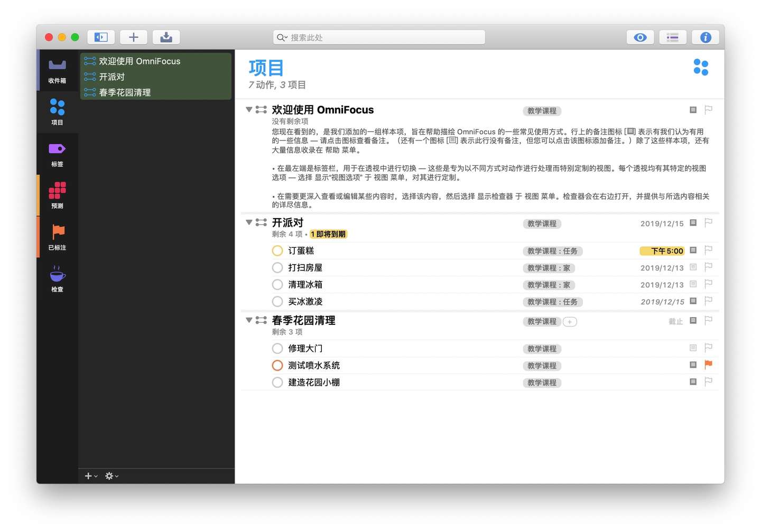Viewport: 761px width, 532px height.
Task: Click the Clean Up inbox tray toolbar button
Action: click(x=166, y=37)
